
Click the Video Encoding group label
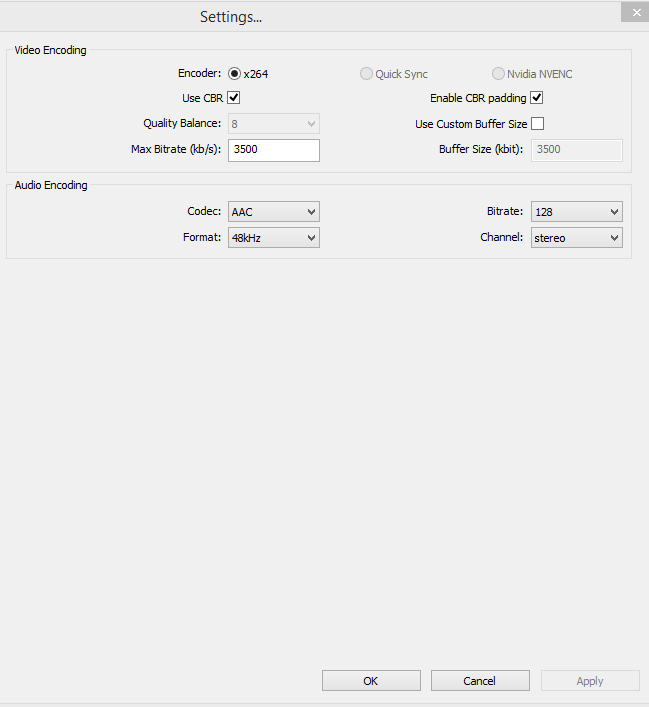click(x=50, y=50)
